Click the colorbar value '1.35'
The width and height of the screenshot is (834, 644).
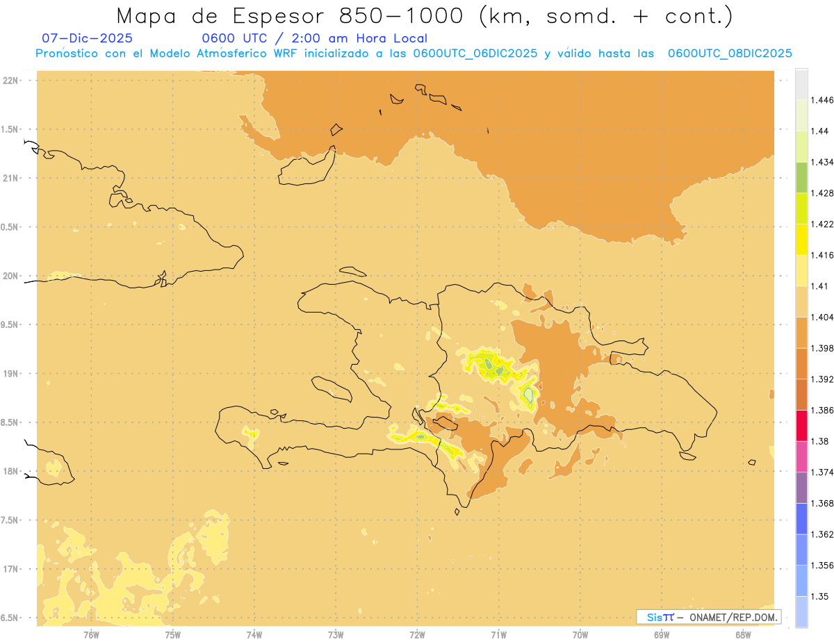pos(820,597)
